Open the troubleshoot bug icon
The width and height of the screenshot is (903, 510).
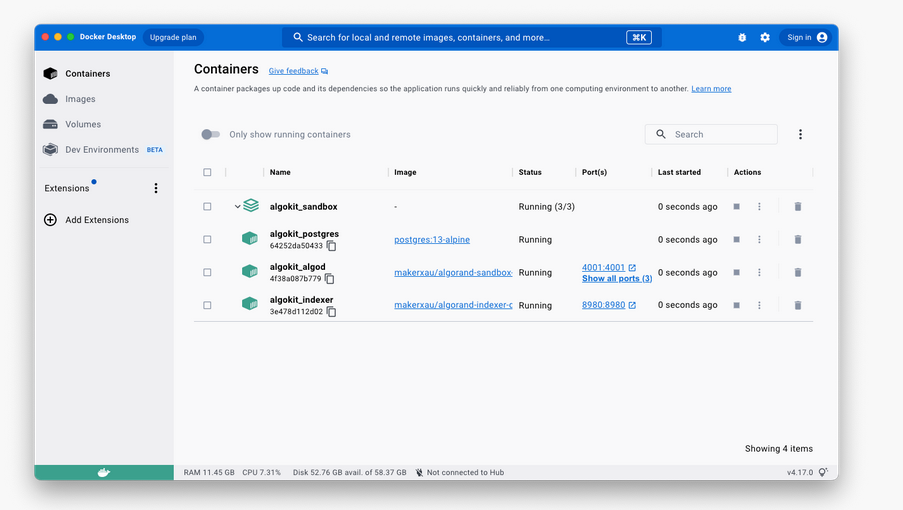click(x=742, y=37)
